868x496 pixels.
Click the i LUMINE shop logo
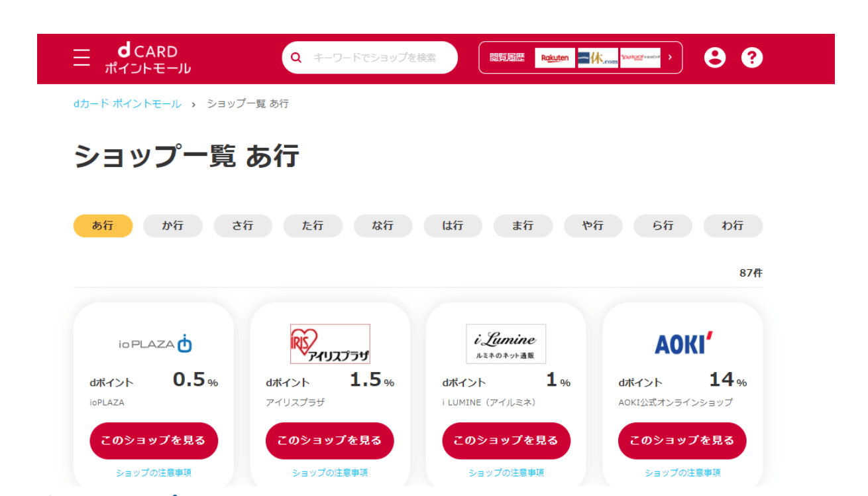(x=506, y=343)
